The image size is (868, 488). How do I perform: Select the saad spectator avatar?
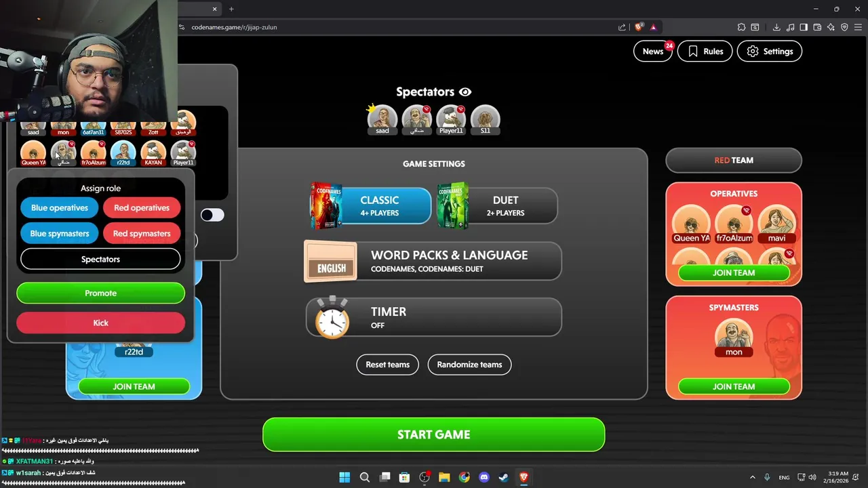point(382,120)
